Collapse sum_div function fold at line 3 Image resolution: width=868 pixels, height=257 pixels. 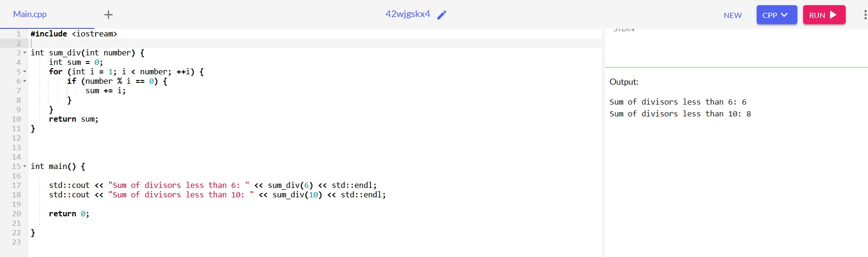25,53
